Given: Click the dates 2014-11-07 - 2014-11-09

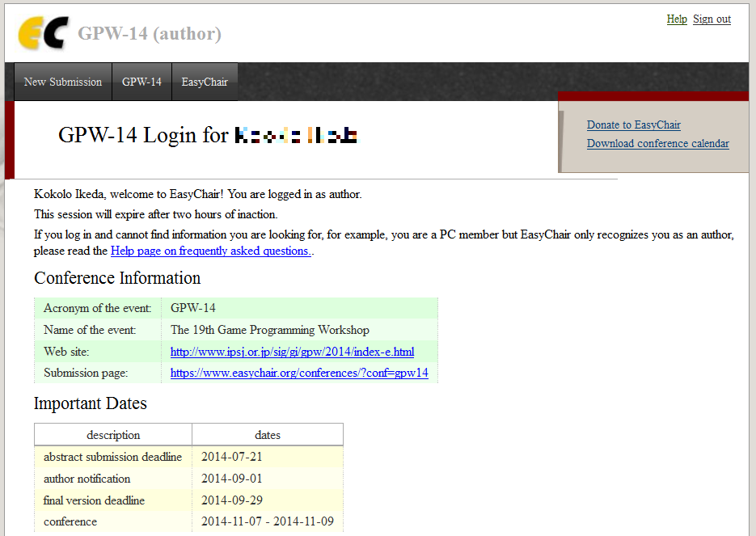Looking at the screenshot, I should pos(268,521).
